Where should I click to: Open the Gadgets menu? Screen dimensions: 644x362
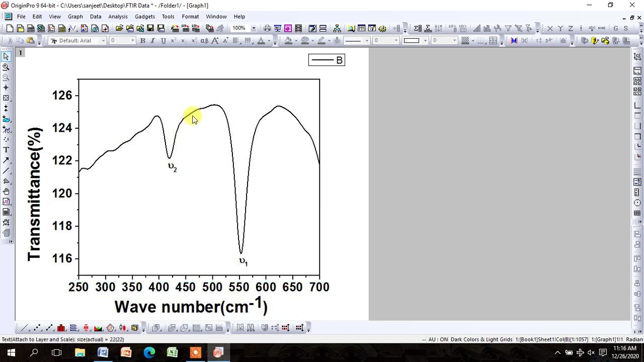pos(145,17)
